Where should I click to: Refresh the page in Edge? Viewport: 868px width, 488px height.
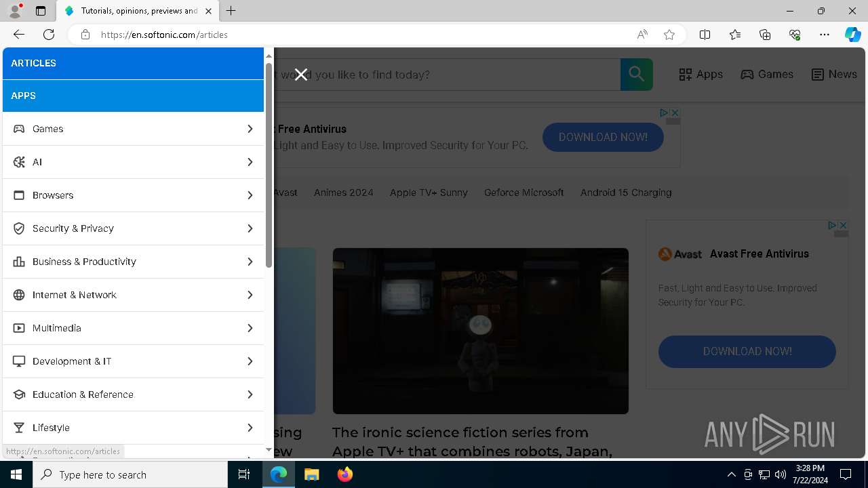click(x=49, y=35)
